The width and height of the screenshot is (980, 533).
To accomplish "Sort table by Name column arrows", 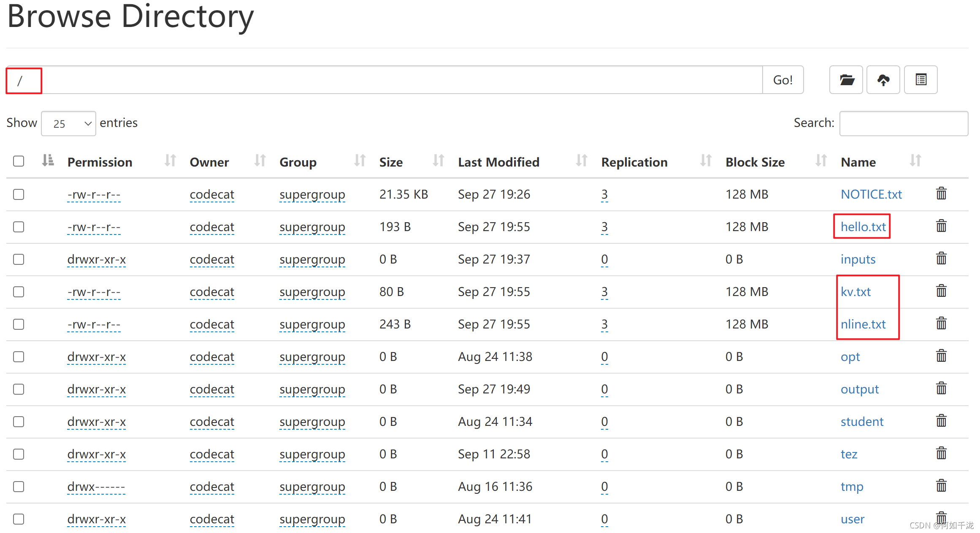I will (915, 161).
